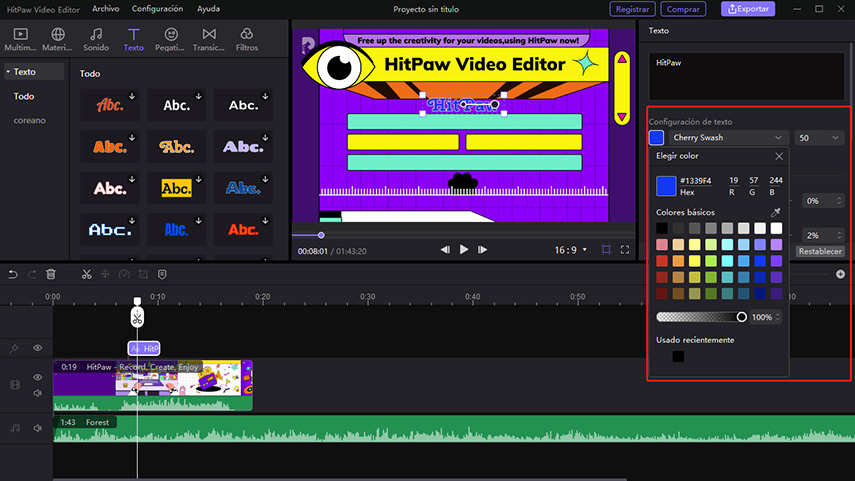Mute the Forest audio track
Viewport: 855px width, 481px height.
pos(38,428)
